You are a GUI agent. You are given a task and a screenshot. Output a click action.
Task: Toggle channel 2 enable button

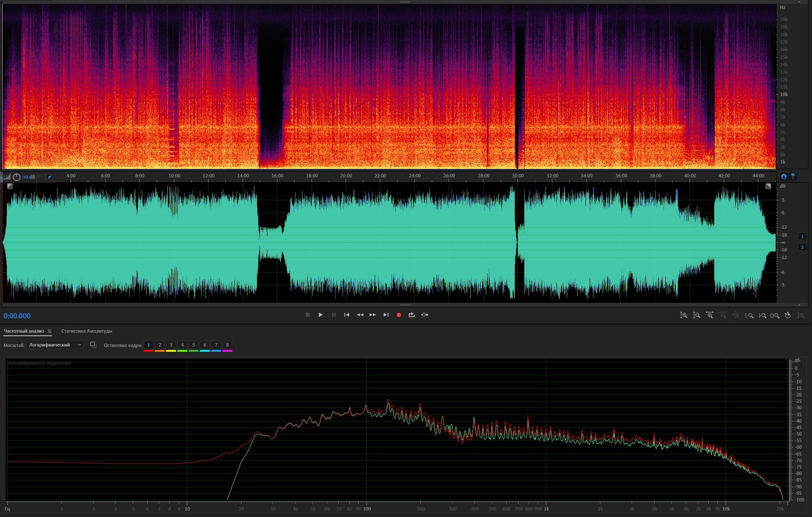click(x=802, y=247)
